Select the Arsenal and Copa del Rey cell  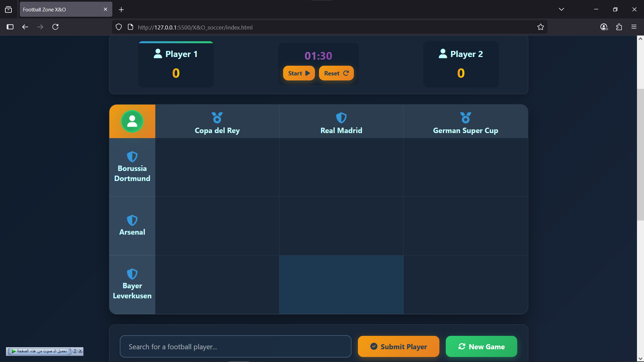point(217,226)
